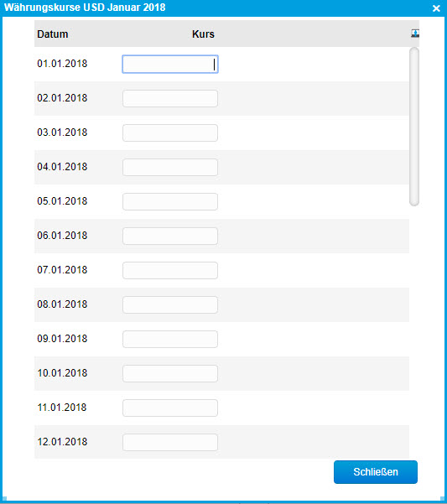The width and height of the screenshot is (447, 504).
Task: Close the Währungskurse dialog with X
Action: [436, 8]
